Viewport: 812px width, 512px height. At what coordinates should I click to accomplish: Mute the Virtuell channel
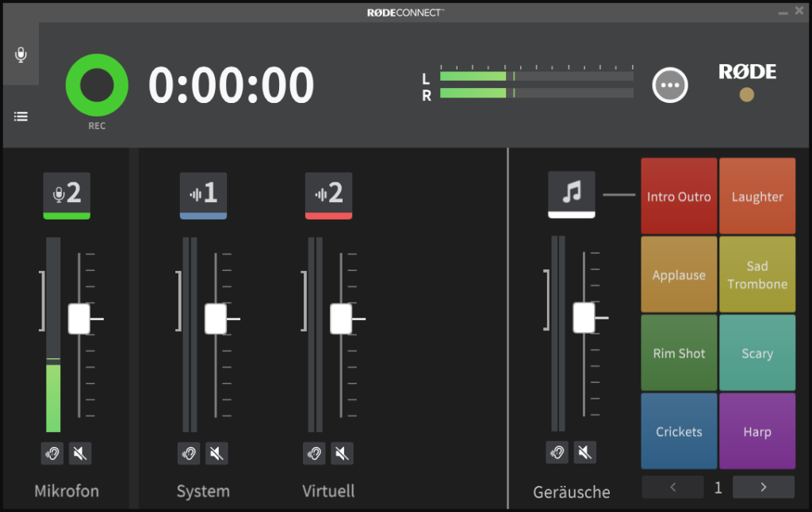click(x=342, y=453)
